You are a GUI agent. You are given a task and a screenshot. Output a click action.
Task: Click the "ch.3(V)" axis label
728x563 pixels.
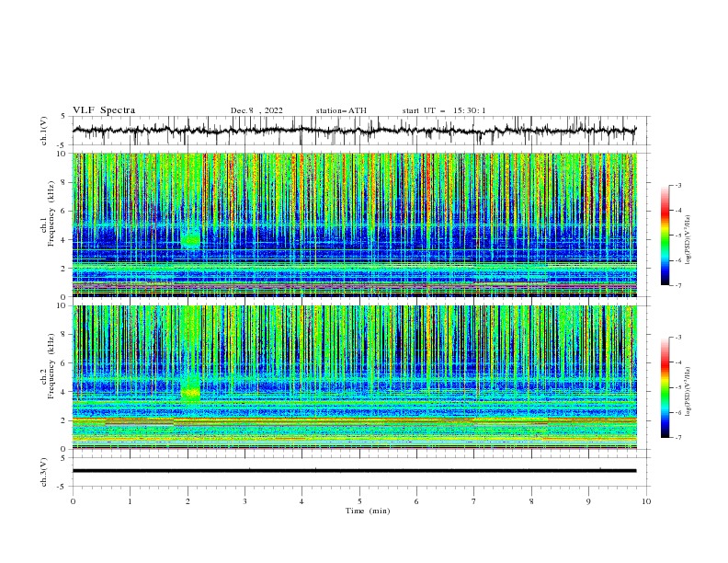(x=44, y=472)
